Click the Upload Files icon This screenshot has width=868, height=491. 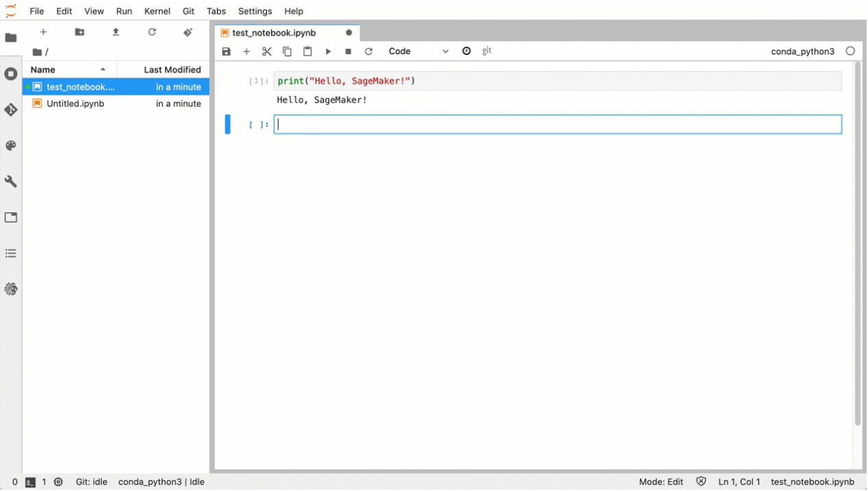[116, 32]
